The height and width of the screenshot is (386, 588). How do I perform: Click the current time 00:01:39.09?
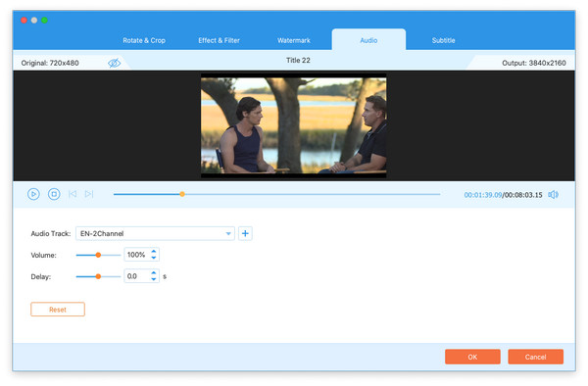[x=483, y=195]
